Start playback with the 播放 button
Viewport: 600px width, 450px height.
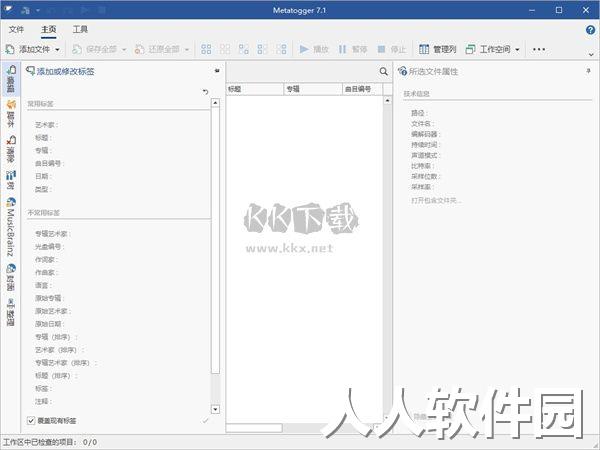(x=314, y=49)
